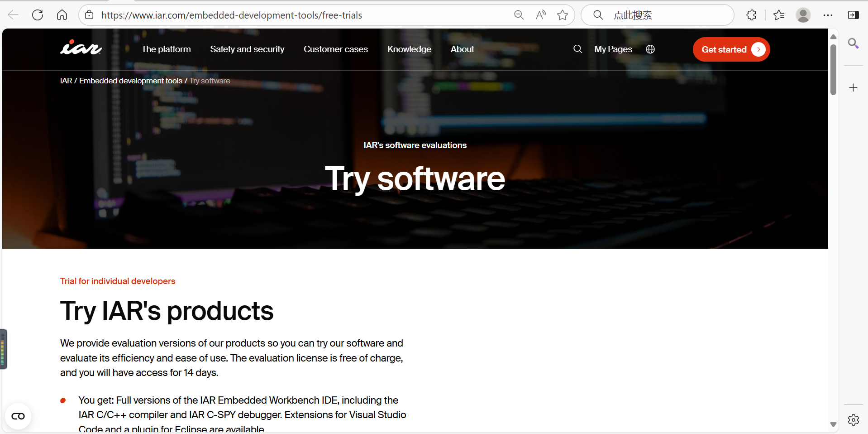Reload the page with refresh icon
The image size is (868, 434).
38,15
